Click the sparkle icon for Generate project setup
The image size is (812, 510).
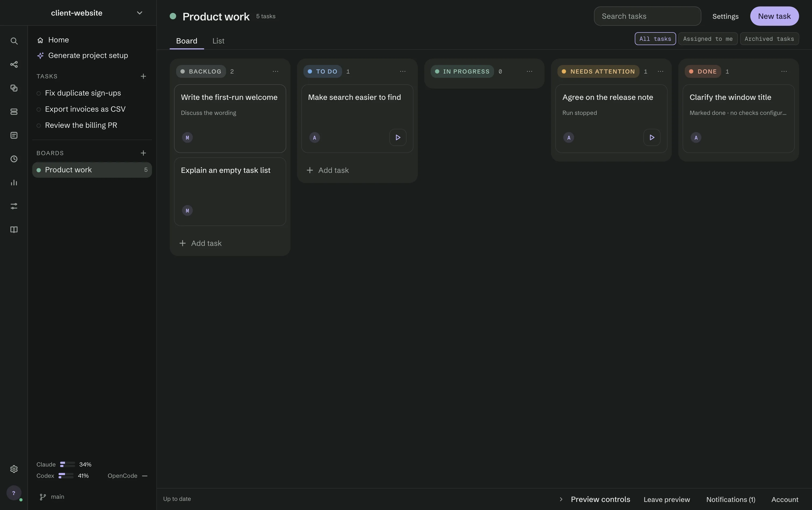pos(41,56)
